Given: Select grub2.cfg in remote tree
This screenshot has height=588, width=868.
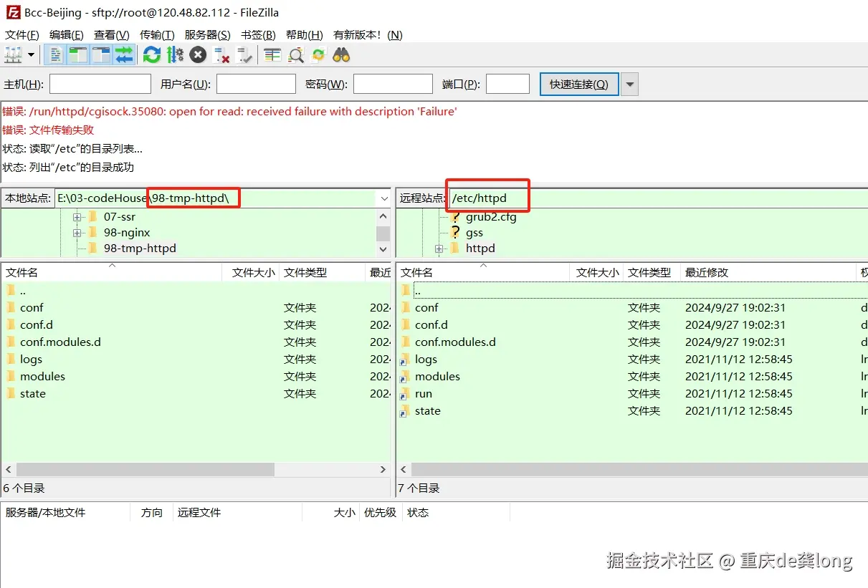Looking at the screenshot, I should tap(491, 216).
